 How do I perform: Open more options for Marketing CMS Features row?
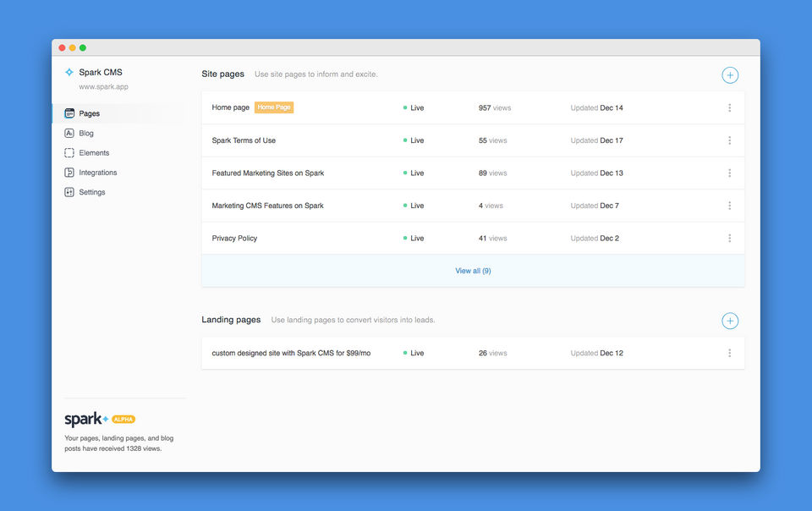(729, 206)
